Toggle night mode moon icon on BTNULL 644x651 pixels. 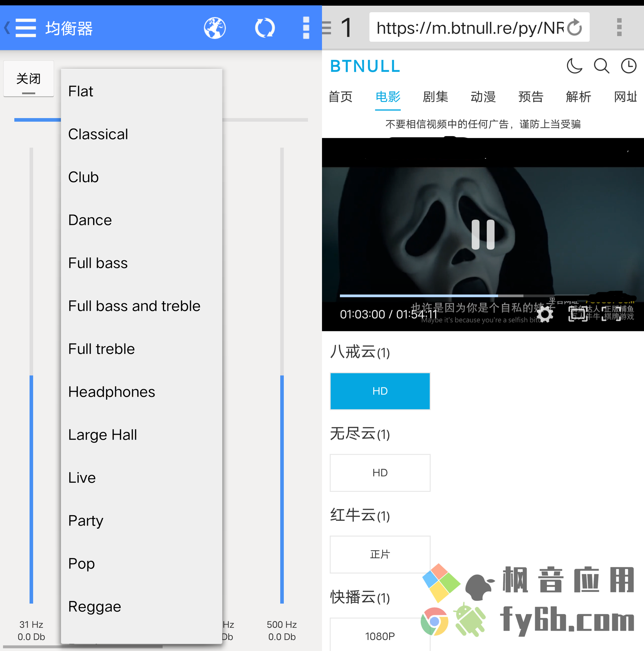coord(574,66)
